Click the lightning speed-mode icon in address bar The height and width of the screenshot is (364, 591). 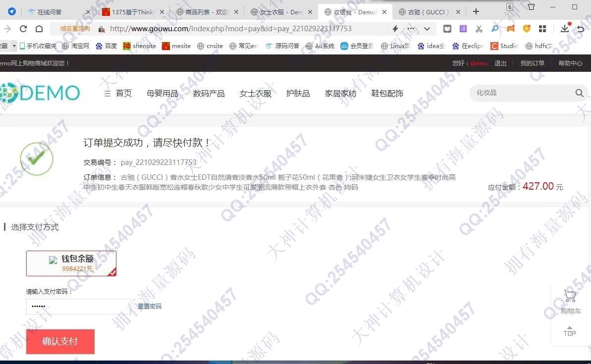[395, 29]
